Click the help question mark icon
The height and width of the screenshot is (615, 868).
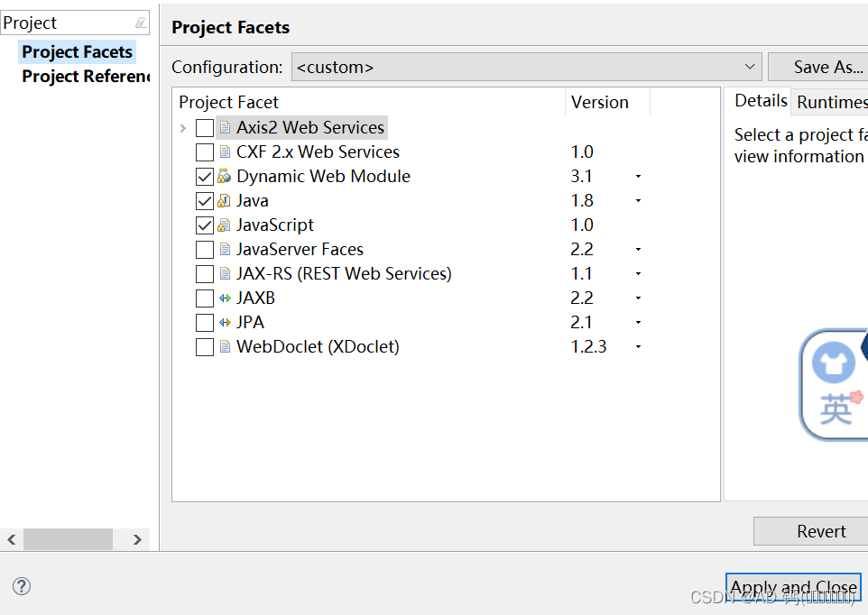pyautogui.click(x=22, y=586)
